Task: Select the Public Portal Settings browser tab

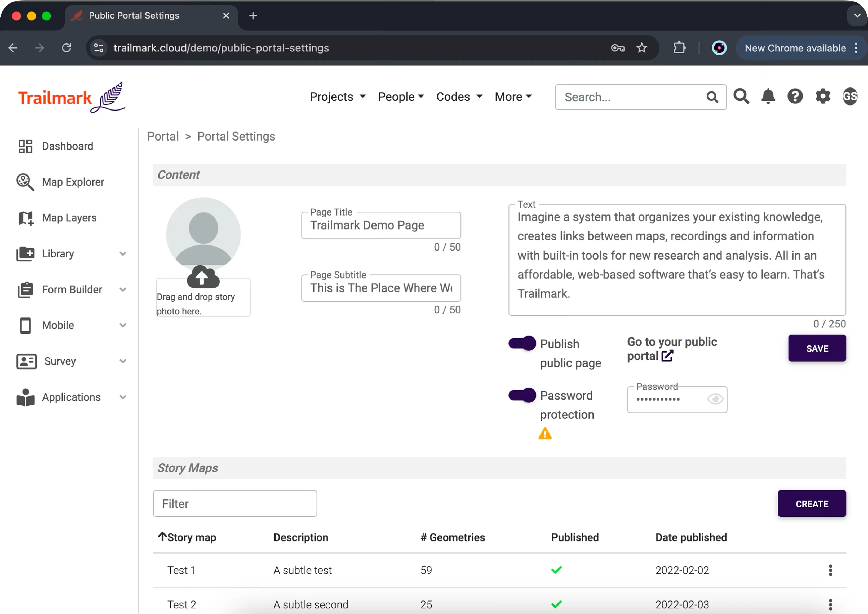Action: pos(151,16)
